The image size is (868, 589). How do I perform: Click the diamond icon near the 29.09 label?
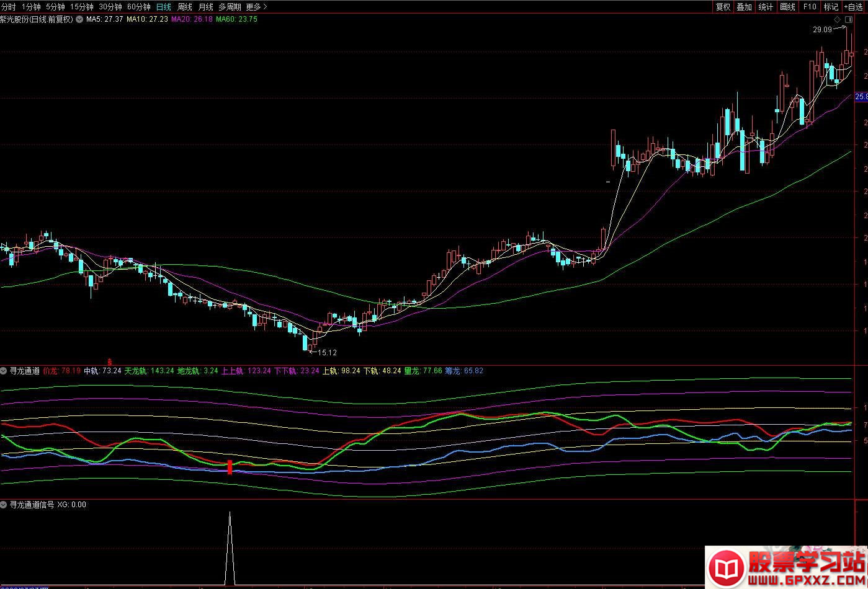(837, 20)
